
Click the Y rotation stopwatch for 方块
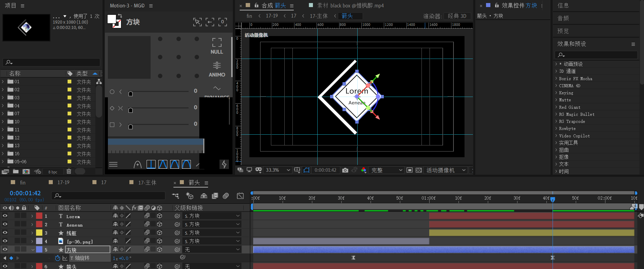coord(57,258)
